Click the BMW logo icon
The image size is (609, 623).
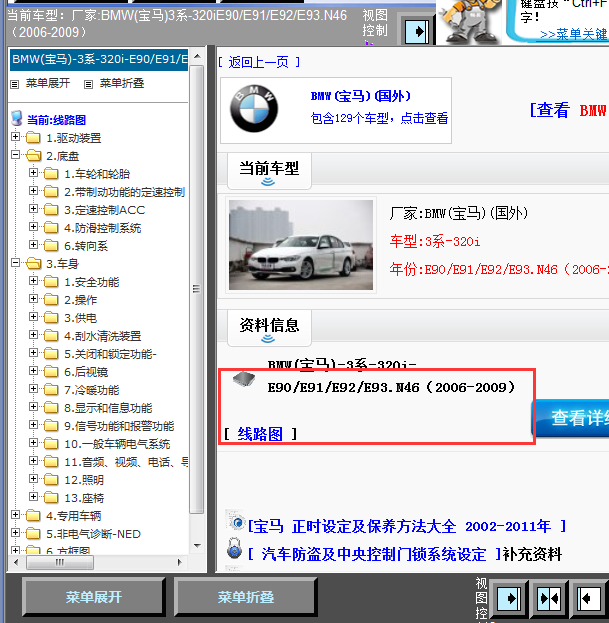pos(254,108)
